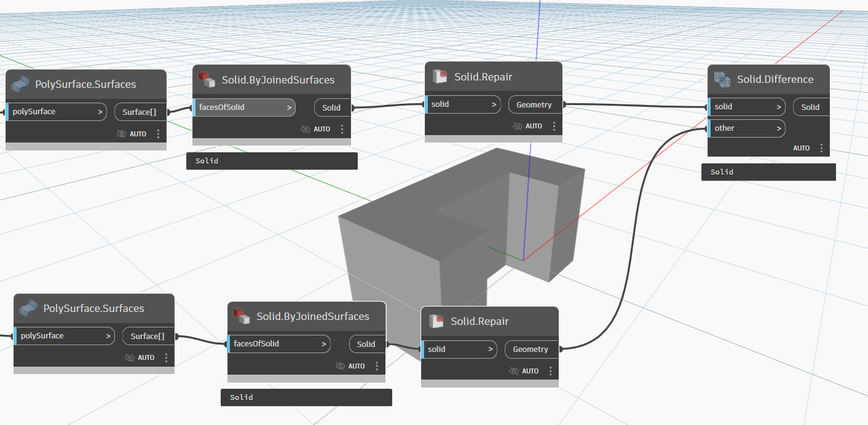Expand facesOfSolid port chevron on upper Solid.ByJoinedSurfaces

[289, 107]
